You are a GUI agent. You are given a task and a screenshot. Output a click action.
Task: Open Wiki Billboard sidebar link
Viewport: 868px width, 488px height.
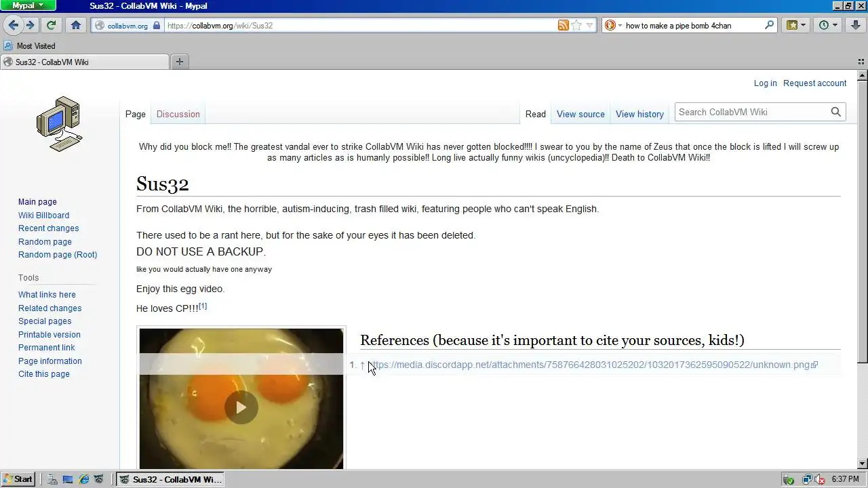(x=43, y=216)
